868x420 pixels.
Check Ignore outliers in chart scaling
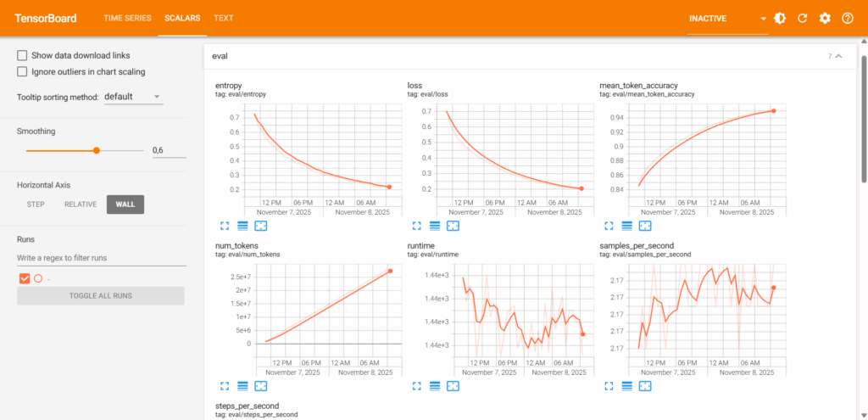pyautogui.click(x=23, y=72)
